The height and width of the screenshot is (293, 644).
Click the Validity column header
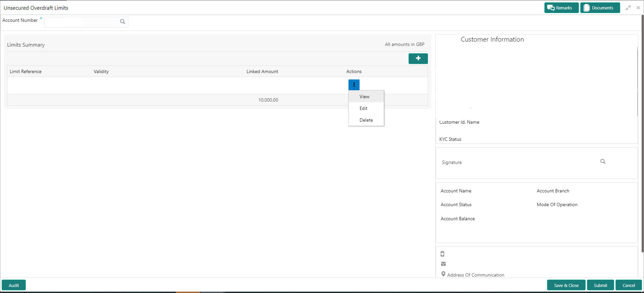(101, 71)
